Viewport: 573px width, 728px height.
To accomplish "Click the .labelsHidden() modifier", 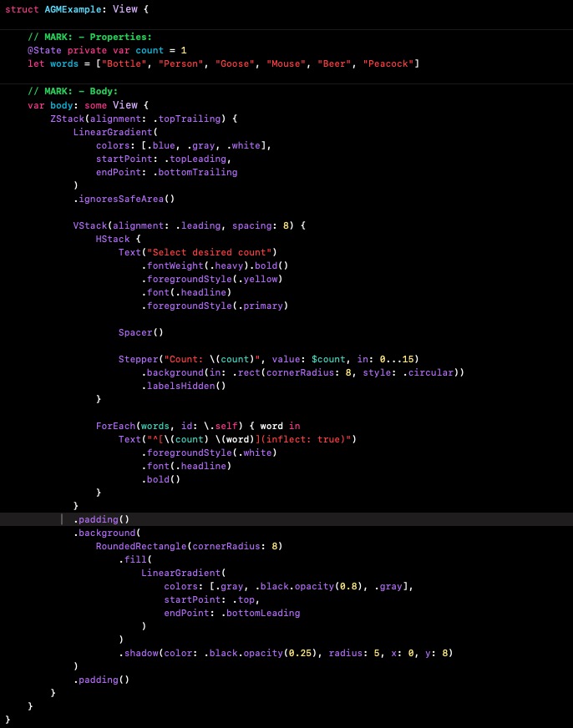I will point(184,386).
